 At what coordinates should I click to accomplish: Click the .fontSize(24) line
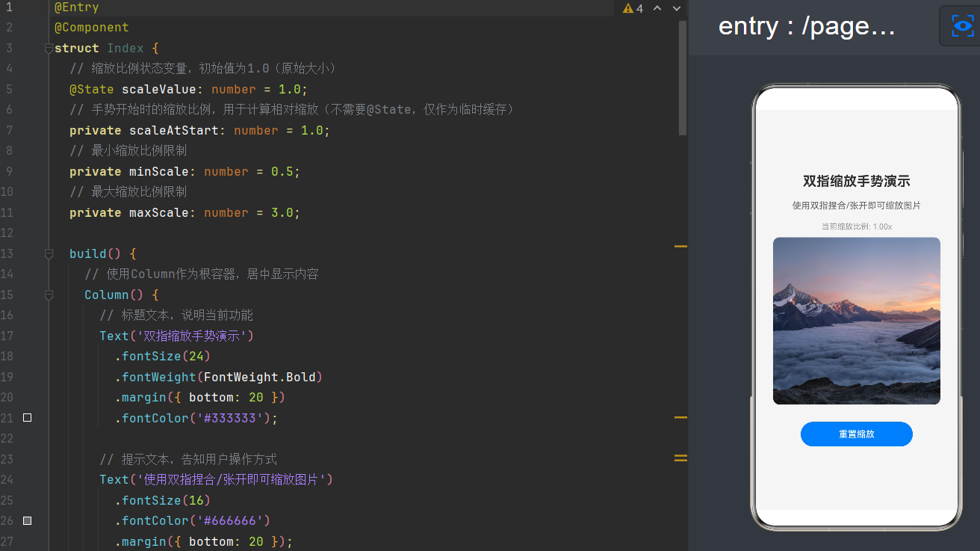(x=162, y=357)
